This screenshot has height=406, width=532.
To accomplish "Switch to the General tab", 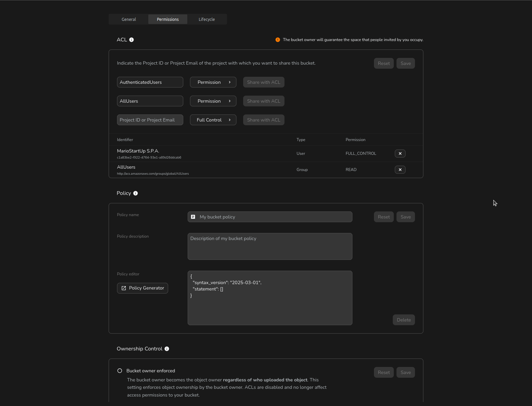I will (129, 19).
